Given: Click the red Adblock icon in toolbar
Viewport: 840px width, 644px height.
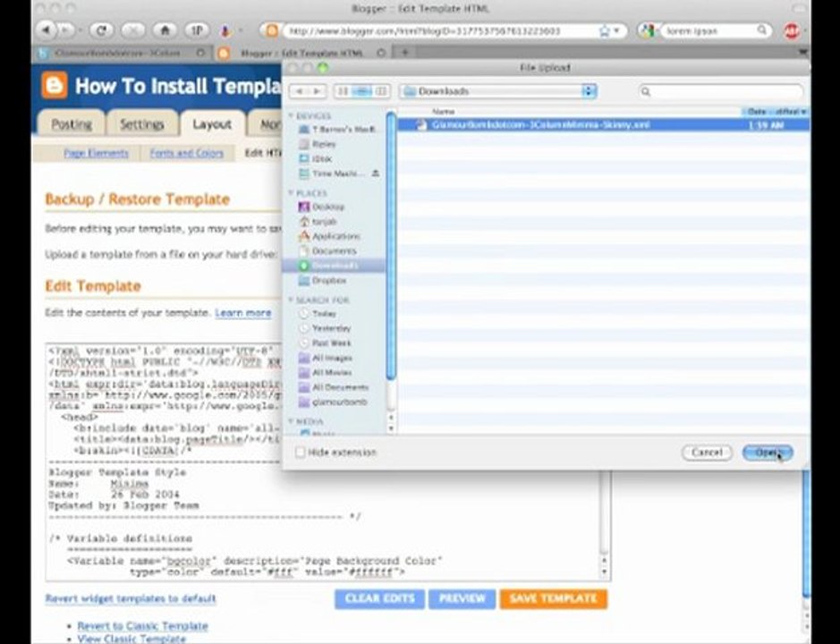Looking at the screenshot, I should (792, 31).
